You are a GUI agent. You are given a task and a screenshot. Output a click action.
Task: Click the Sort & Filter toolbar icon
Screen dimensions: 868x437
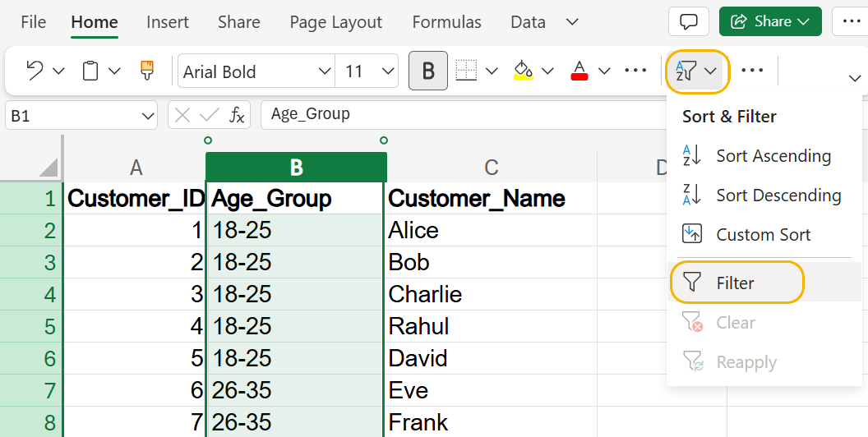685,71
